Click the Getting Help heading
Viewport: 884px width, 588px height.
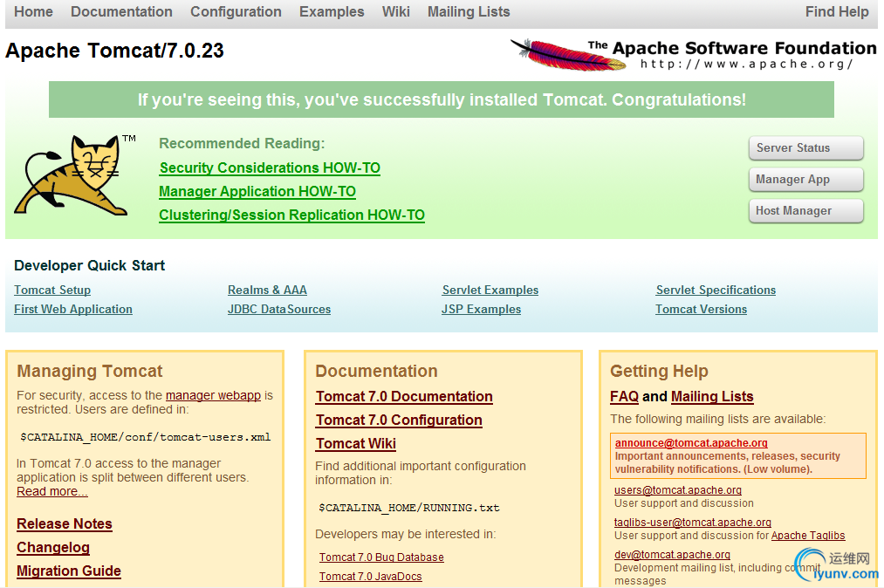tap(659, 371)
